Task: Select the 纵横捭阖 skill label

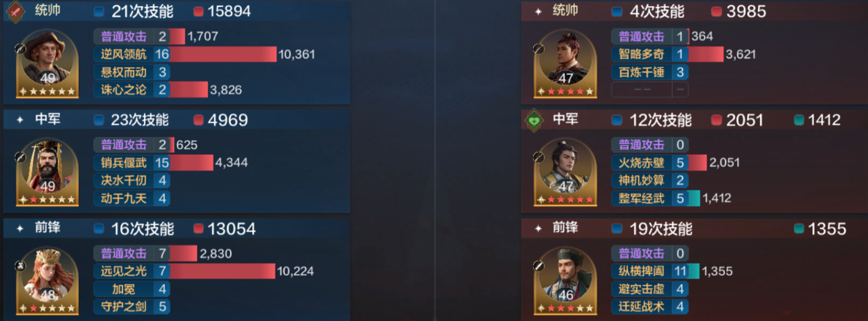Action: (641, 271)
